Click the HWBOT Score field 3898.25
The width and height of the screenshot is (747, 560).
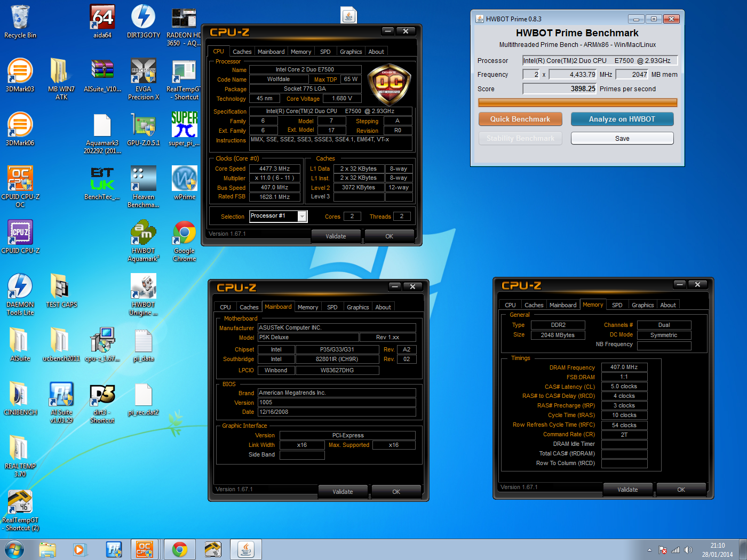pos(560,89)
